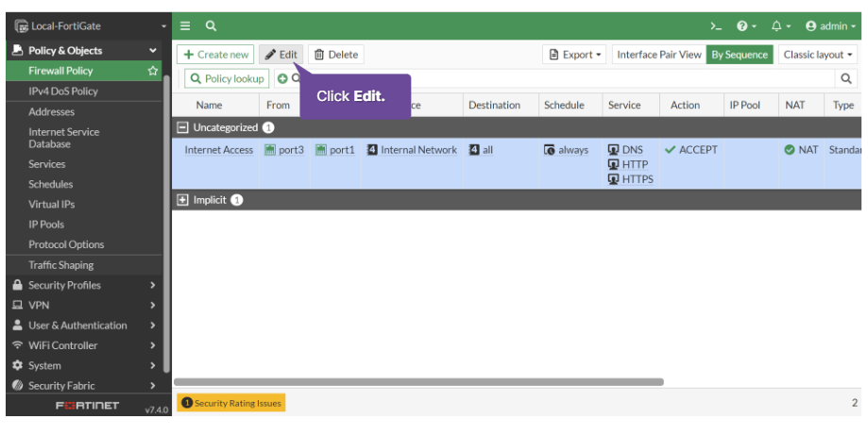Viewport: 868px width, 436px height.
Task: Sort by IP Pool column header
Action: tap(744, 105)
